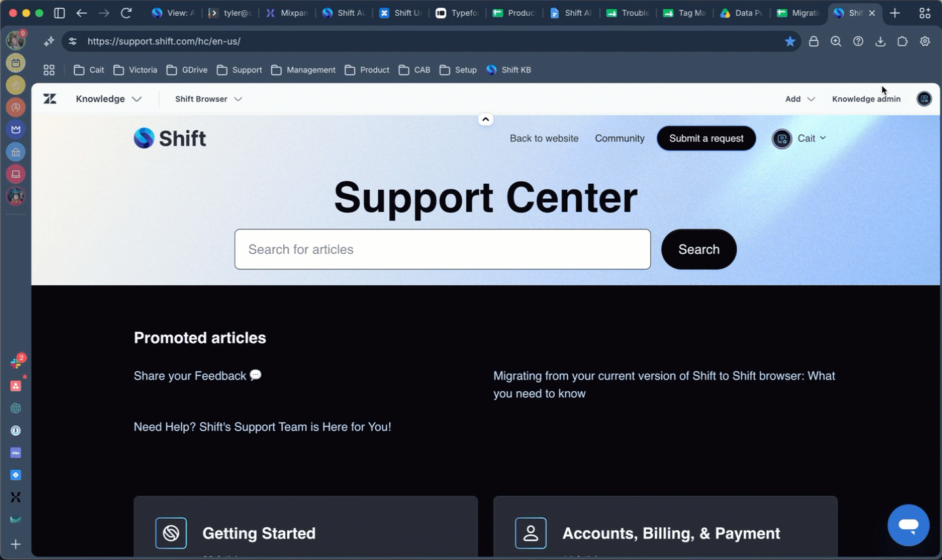Viewport: 942px width, 560px height.
Task: Open the Getting Started category icon
Action: tap(171, 533)
